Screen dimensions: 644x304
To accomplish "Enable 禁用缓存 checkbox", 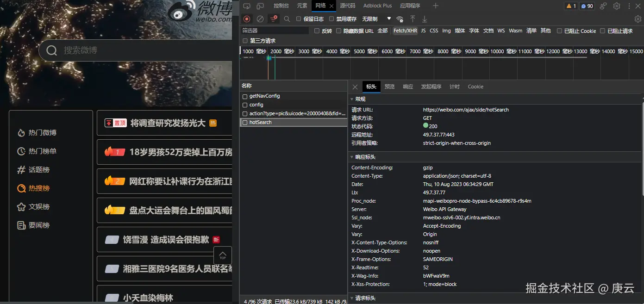I will (331, 19).
